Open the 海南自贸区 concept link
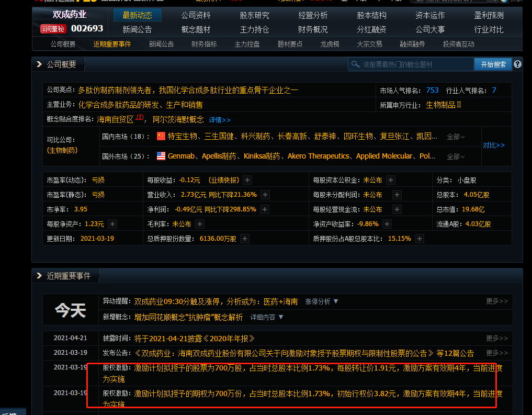 115,119
